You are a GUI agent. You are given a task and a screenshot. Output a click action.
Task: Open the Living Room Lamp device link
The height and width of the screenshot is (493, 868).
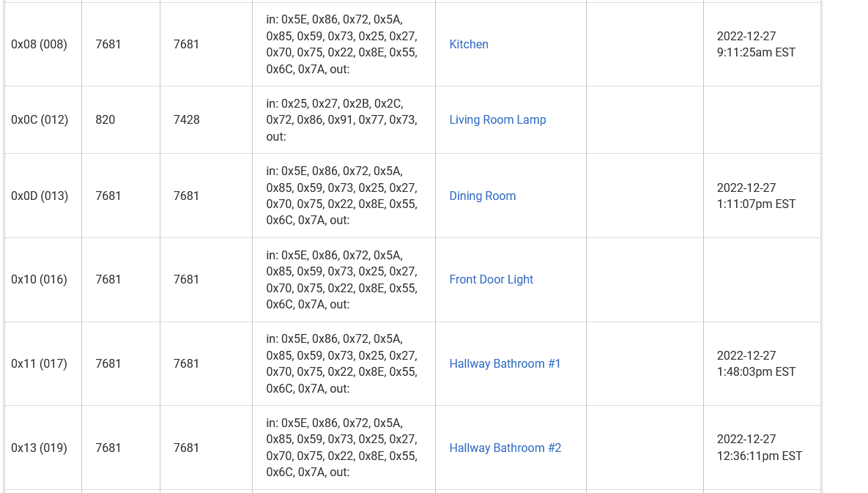point(497,119)
